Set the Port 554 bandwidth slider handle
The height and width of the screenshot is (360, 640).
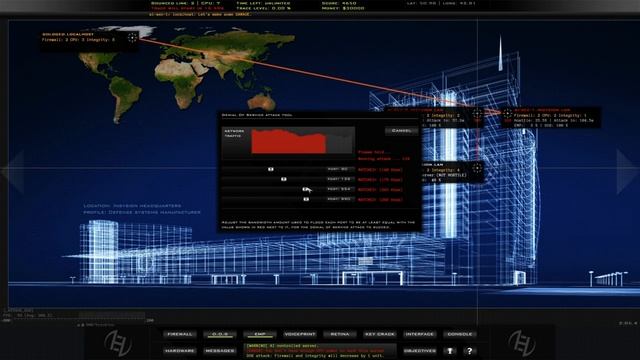305,189
